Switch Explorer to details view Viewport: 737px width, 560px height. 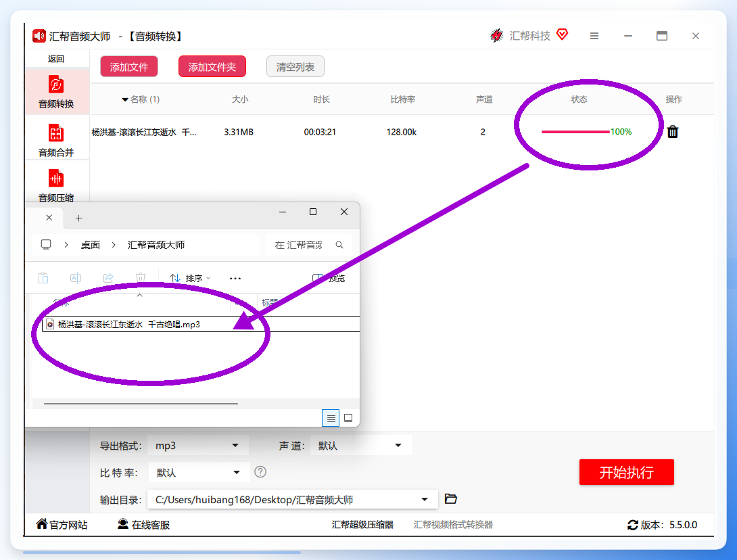click(x=331, y=418)
